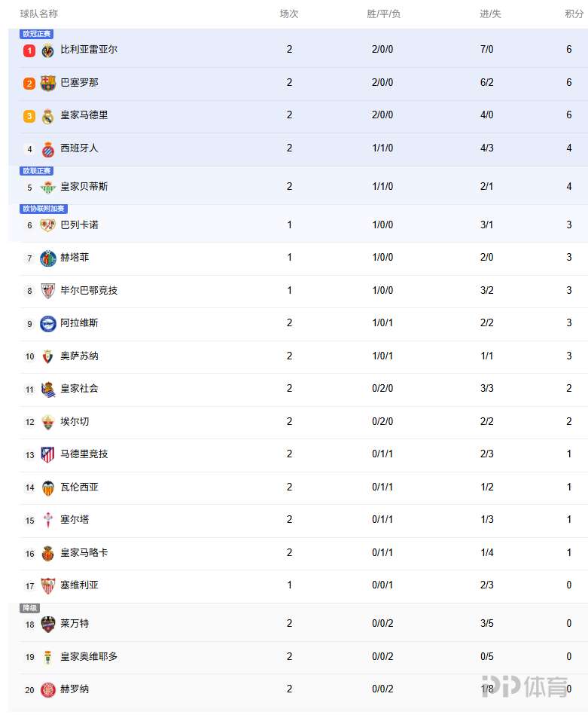Viewport: 588px width, 718px height.
Task: Click the Athletic Bilbao (毕尔巴鄂竞技) crest
Action: point(48,291)
